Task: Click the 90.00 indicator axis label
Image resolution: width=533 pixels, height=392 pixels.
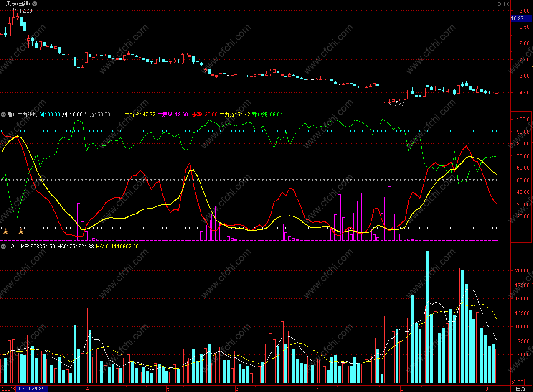Action: pos(523,132)
